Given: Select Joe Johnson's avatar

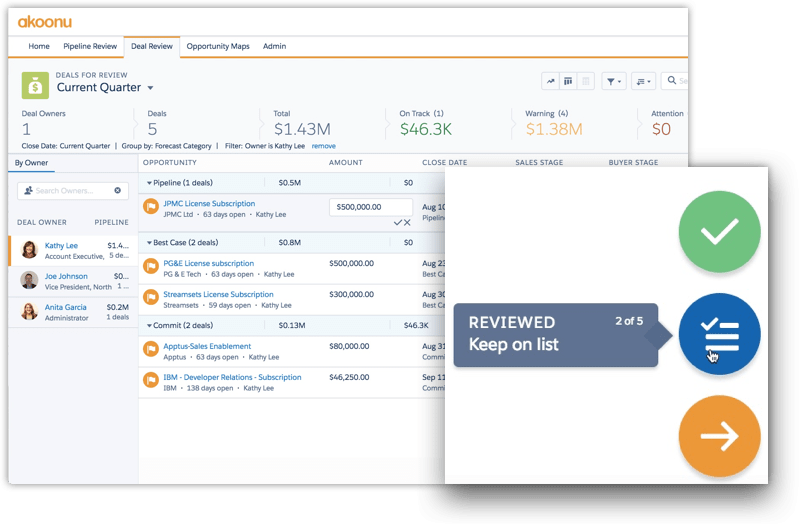Looking at the screenshot, I should tap(30, 280).
